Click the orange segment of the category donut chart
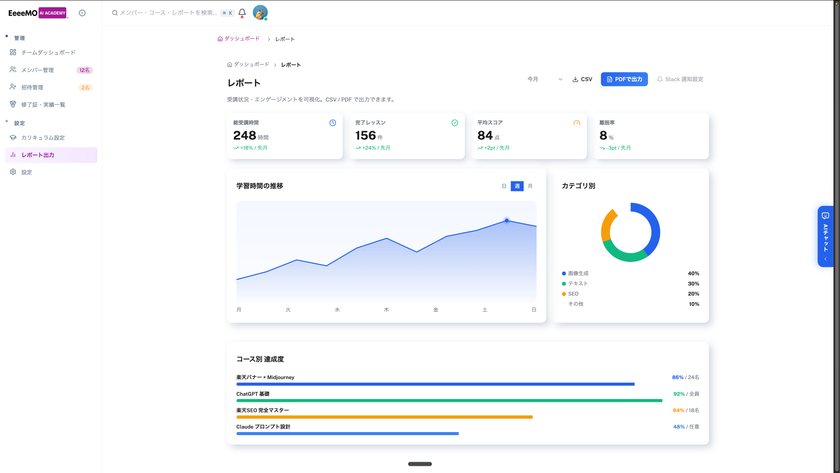This screenshot has width=840, height=473. [606, 225]
